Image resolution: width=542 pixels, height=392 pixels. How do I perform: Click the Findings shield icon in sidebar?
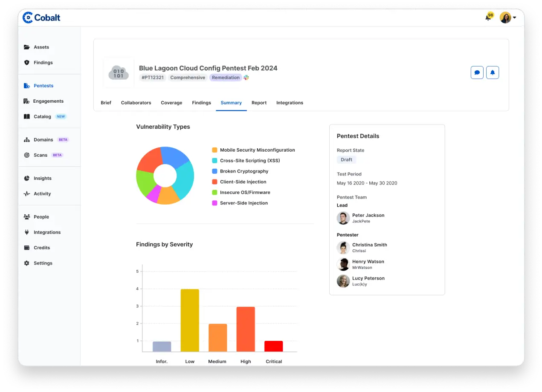26,63
